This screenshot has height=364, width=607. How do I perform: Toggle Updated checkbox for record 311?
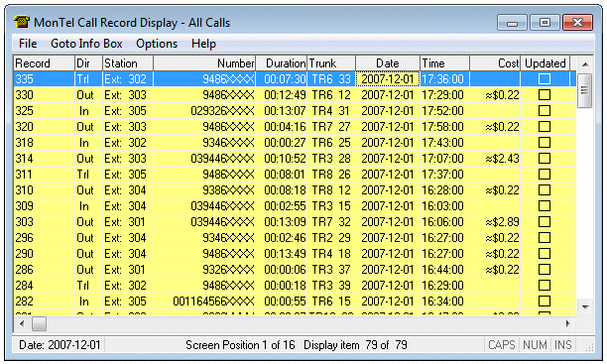545,175
